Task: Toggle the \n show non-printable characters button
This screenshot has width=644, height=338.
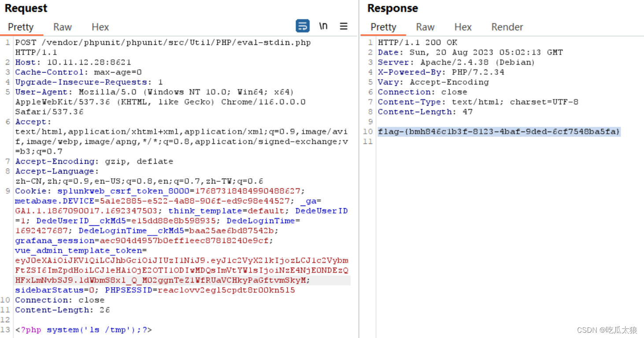Action: tap(323, 26)
